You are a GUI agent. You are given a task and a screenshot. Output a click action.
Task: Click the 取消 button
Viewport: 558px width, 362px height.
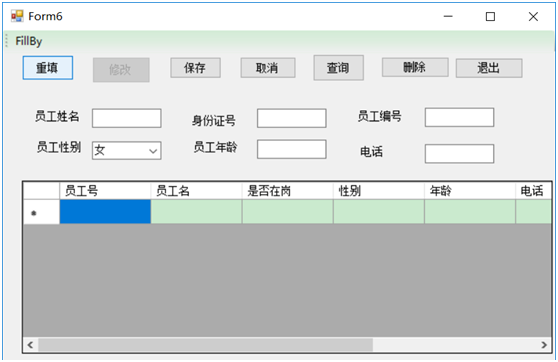(268, 68)
